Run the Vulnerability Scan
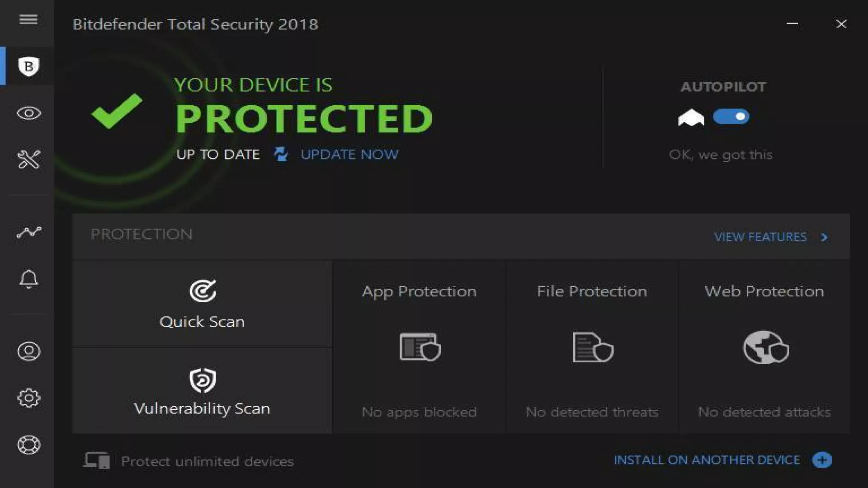The image size is (868, 488). [x=202, y=391]
